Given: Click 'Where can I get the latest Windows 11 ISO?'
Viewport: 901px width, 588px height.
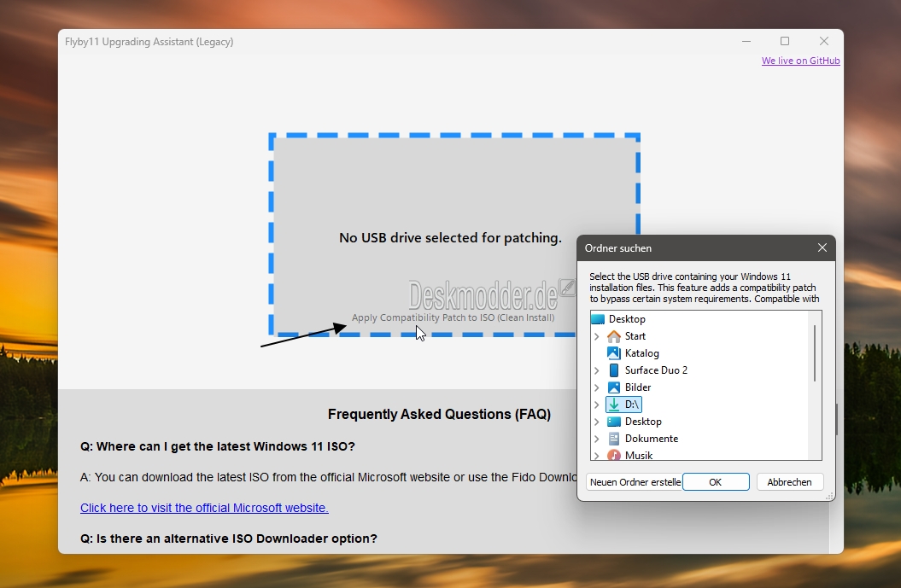Looking at the screenshot, I should pos(218,446).
